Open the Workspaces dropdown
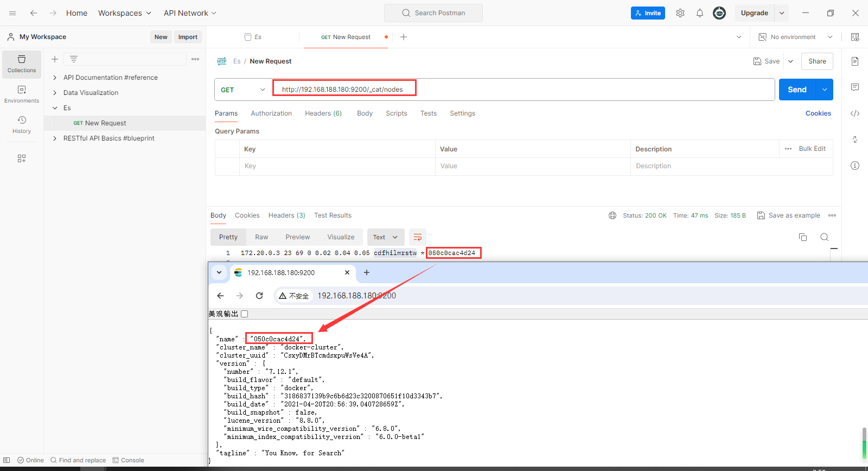The width and height of the screenshot is (868, 471). [125, 13]
